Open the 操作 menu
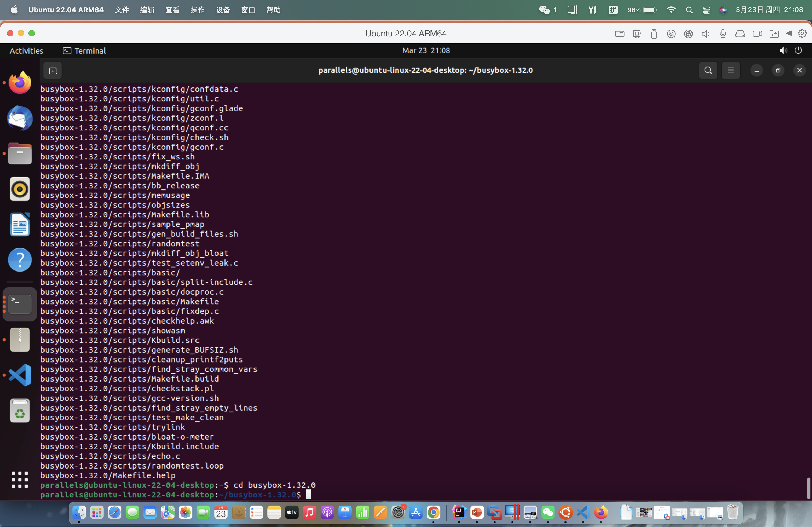This screenshot has width=812, height=527. pos(198,10)
